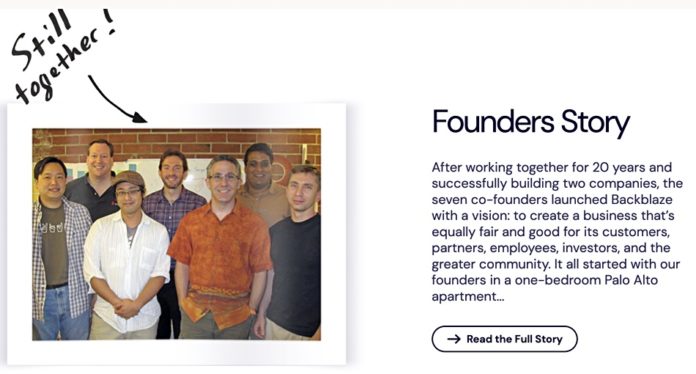696x374 pixels.
Task: Click the Read the Full Story button
Action: [504, 339]
